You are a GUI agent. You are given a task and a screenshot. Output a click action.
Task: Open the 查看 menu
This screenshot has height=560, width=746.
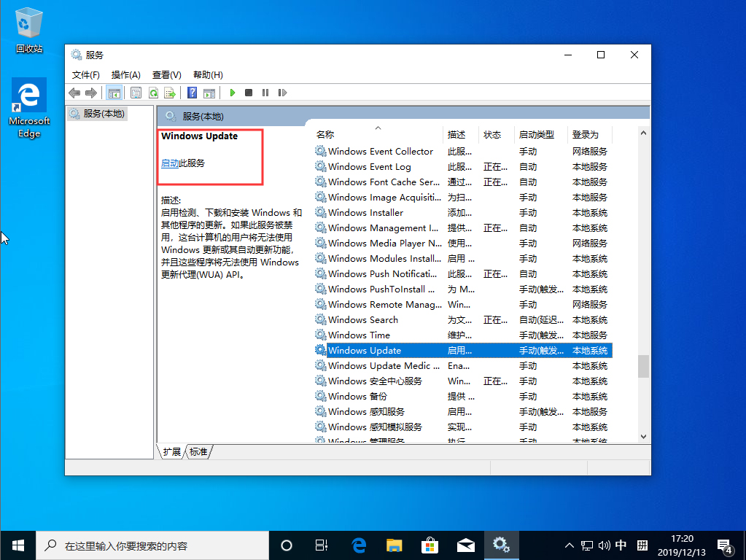[x=166, y=74]
